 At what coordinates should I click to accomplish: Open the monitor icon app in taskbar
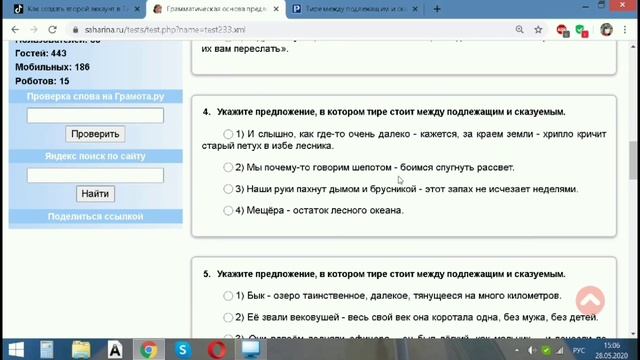(x=251, y=350)
